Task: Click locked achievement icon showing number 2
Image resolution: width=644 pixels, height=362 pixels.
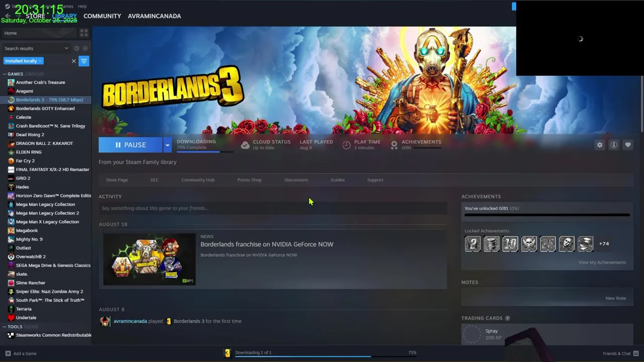Action: tap(472, 244)
